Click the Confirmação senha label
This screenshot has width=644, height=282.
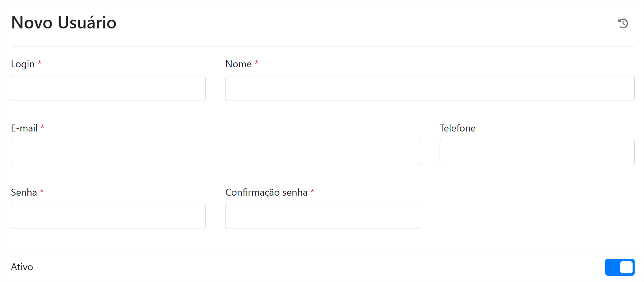266,193
